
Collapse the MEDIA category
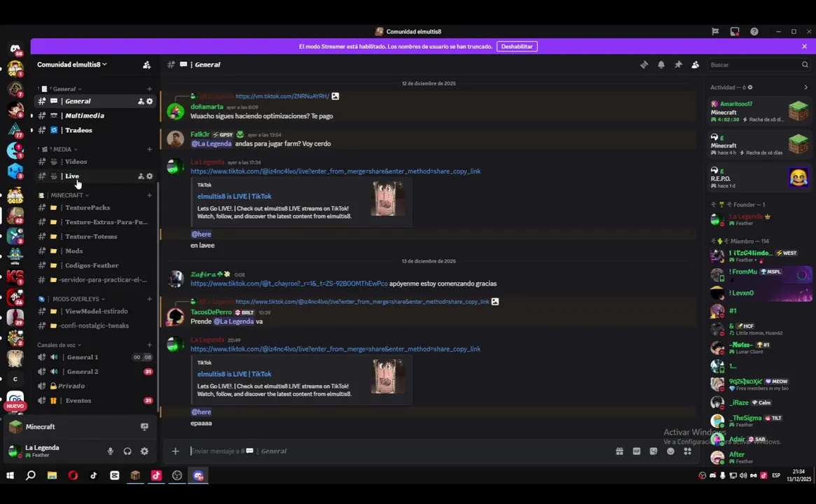(64, 149)
